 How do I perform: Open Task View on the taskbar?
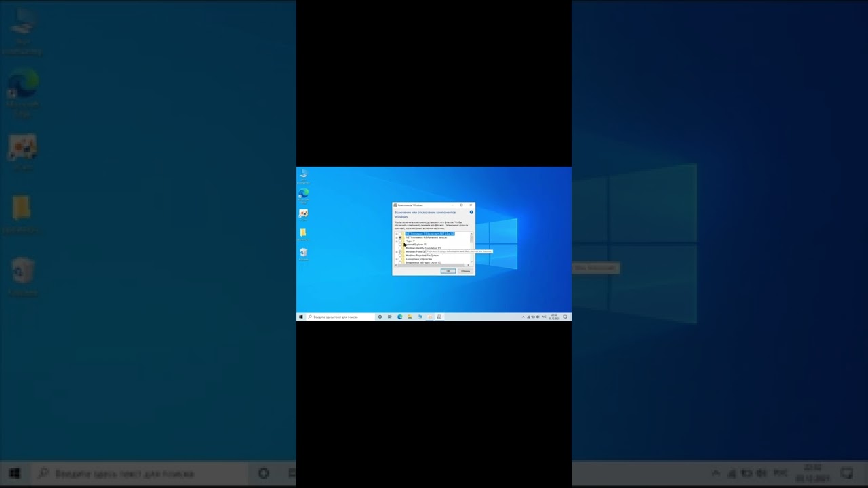(389, 317)
